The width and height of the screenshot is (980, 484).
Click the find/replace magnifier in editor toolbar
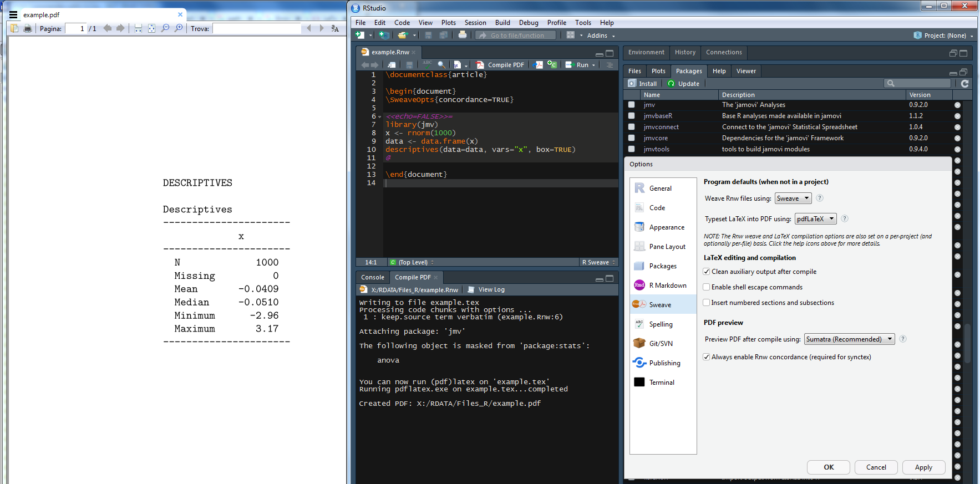(441, 65)
